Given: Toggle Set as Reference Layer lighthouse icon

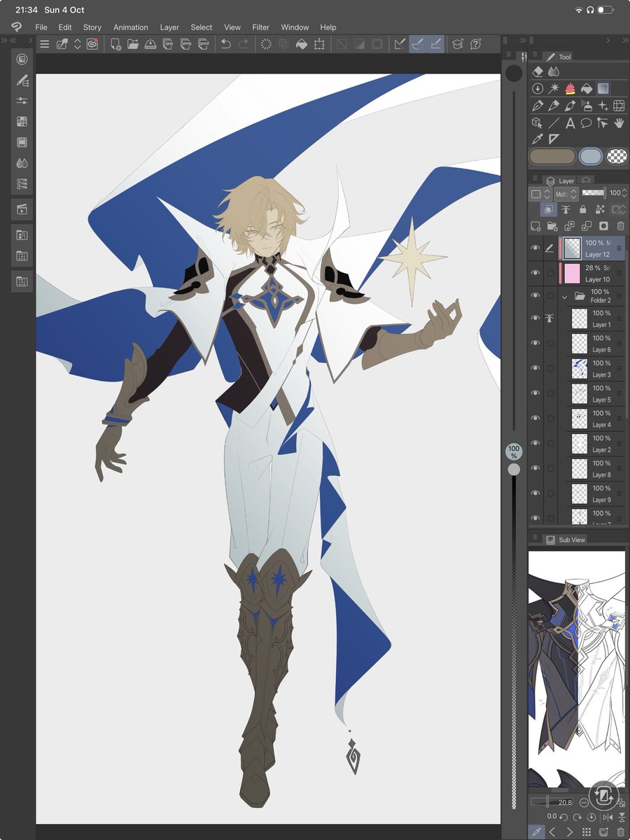Looking at the screenshot, I should click(566, 209).
